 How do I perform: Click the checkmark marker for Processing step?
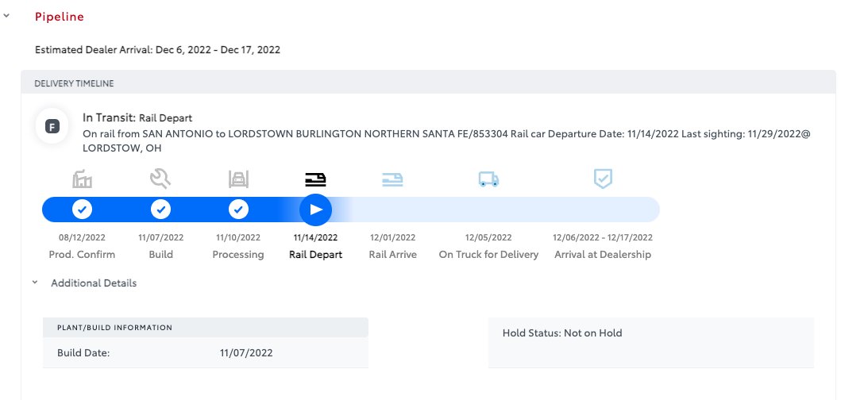238,210
